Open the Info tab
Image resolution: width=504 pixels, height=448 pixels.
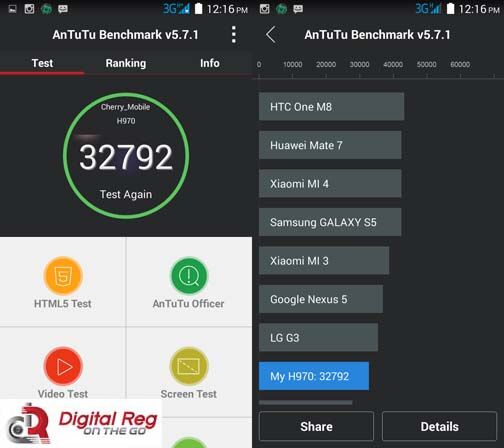(210, 63)
